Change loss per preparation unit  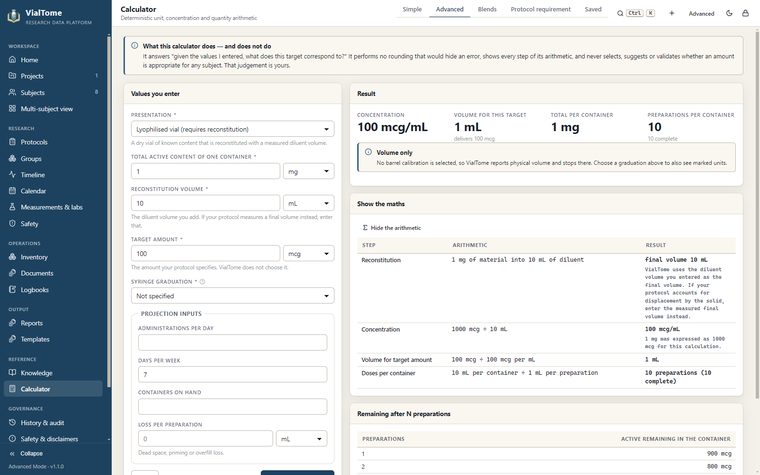point(301,439)
